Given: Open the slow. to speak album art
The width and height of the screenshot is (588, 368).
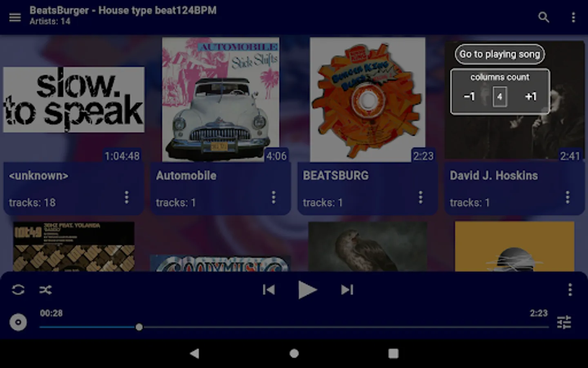Looking at the screenshot, I should (74, 100).
